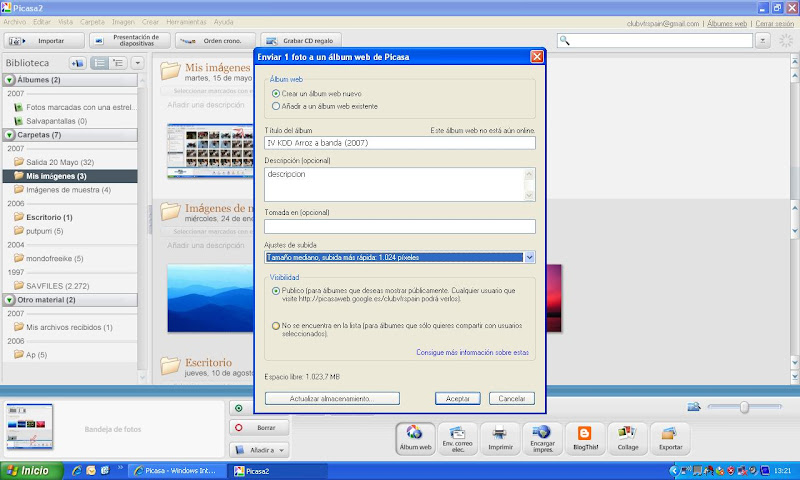Click the blue mountains sample image thumbnail
Image resolution: width=800 pixels, height=480 pixels.
[x=211, y=298]
